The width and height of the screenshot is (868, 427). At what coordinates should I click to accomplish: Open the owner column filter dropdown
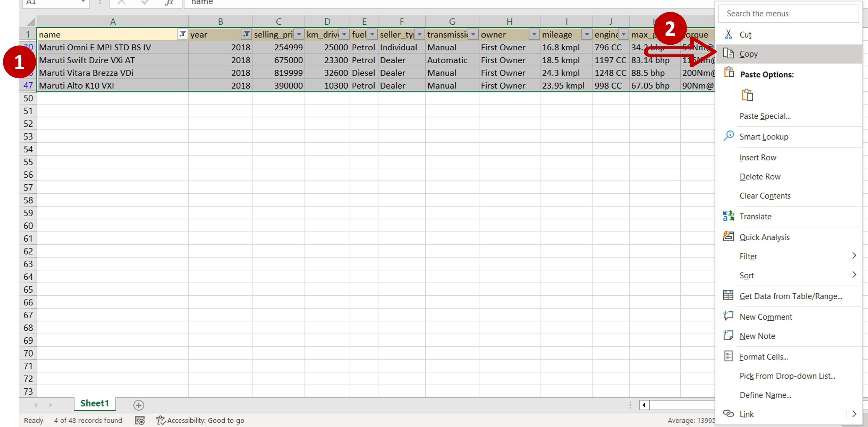coord(534,34)
